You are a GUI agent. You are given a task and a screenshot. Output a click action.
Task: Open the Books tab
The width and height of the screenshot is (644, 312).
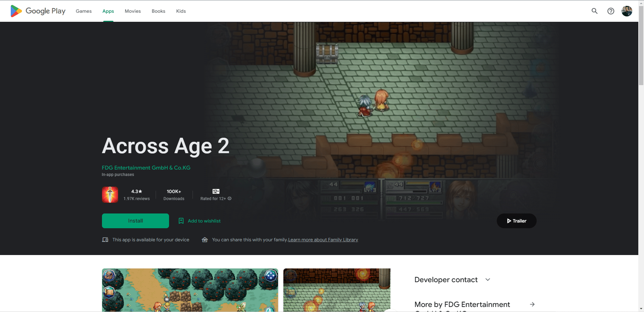pos(158,11)
